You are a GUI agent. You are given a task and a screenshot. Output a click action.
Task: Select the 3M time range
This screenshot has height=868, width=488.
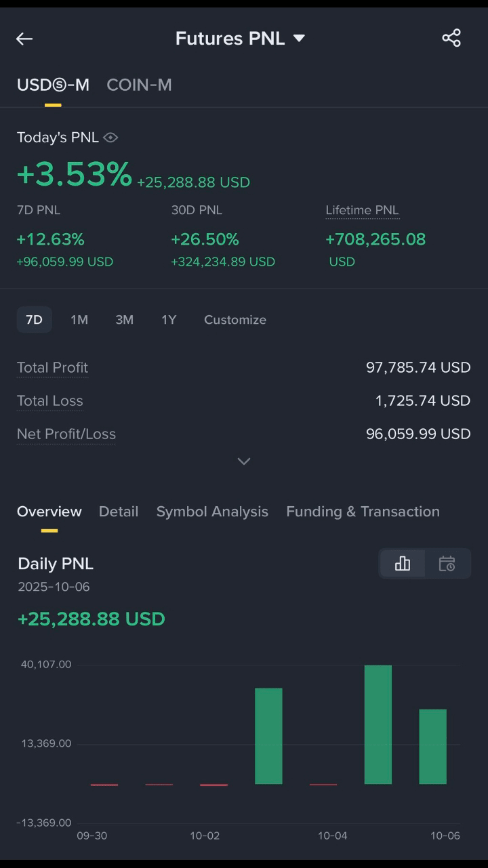click(124, 320)
